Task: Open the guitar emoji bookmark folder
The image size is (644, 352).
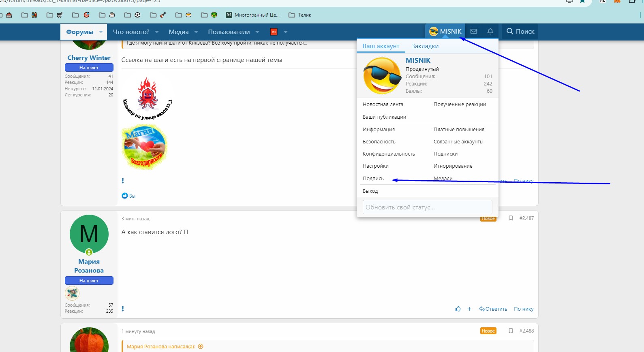Action: pos(158,15)
